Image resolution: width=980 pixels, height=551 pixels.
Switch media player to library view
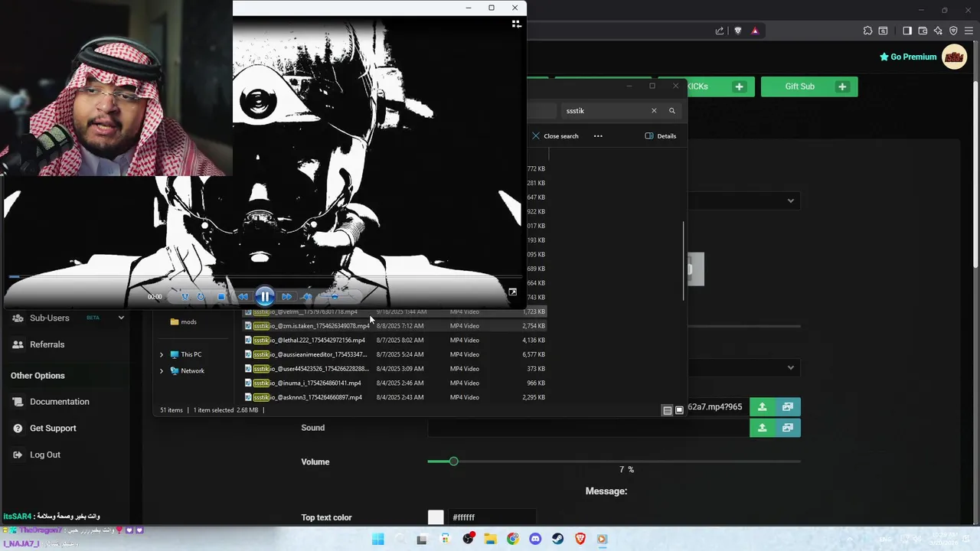(x=517, y=24)
